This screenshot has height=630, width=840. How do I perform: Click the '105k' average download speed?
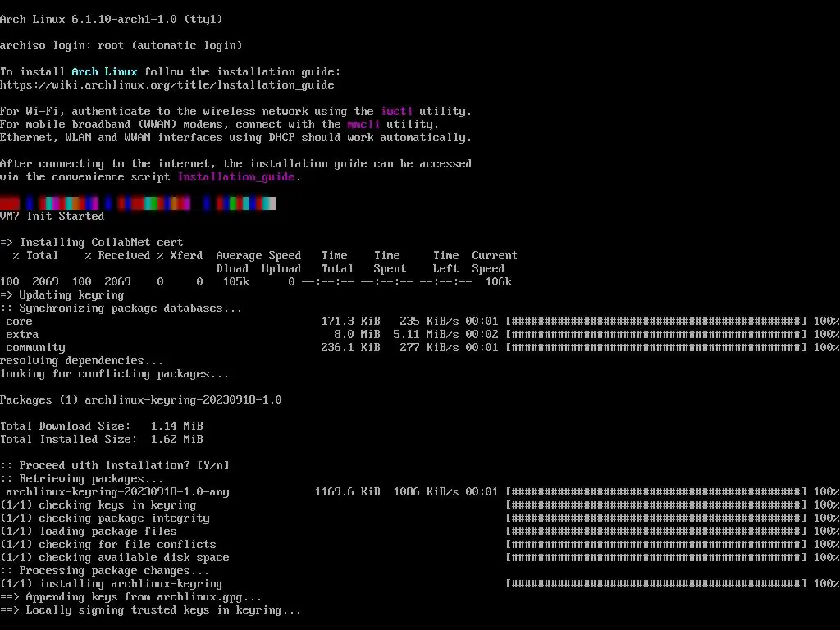click(236, 282)
